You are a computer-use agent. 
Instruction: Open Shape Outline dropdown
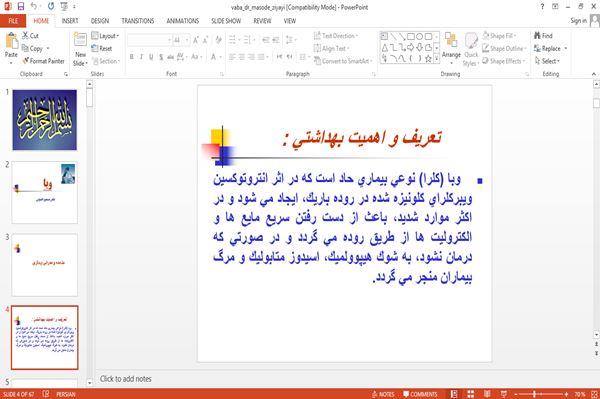[504, 49]
